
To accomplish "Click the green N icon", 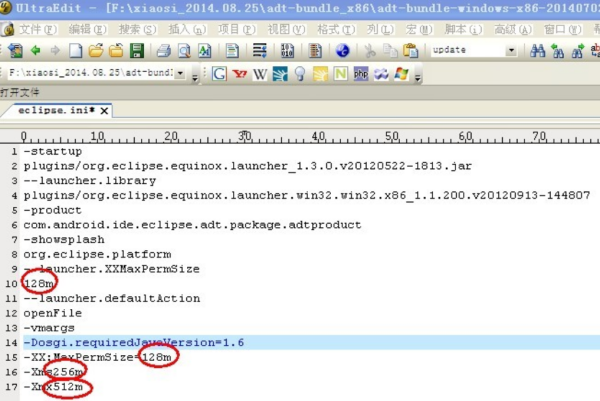I will point(340,73).
